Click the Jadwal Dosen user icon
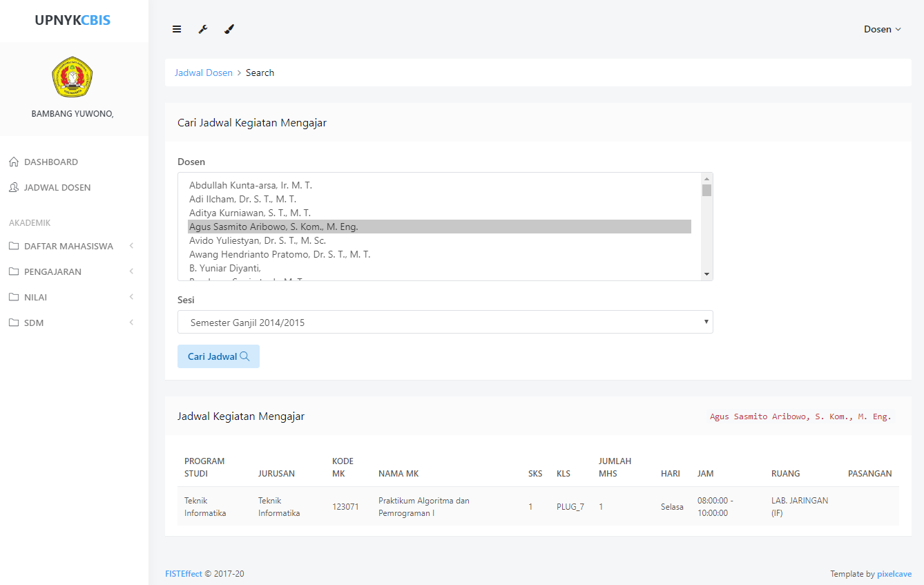924x585 pixels. (14, 188)
